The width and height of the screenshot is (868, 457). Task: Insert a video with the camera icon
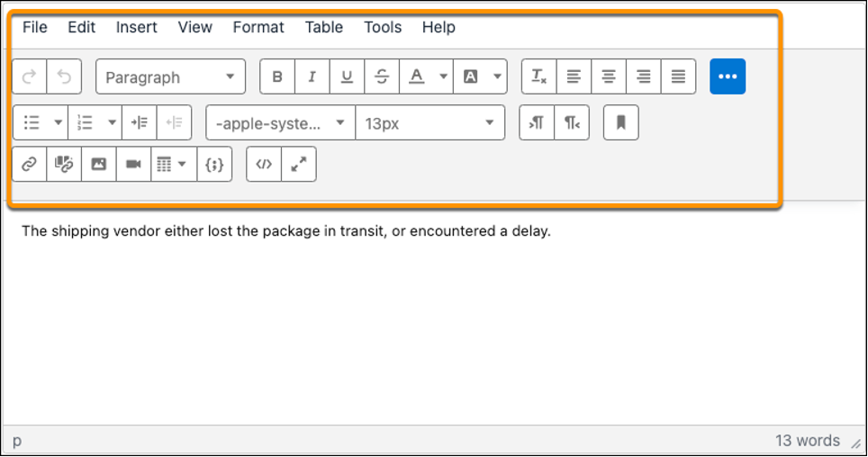(x=133, y=165)
